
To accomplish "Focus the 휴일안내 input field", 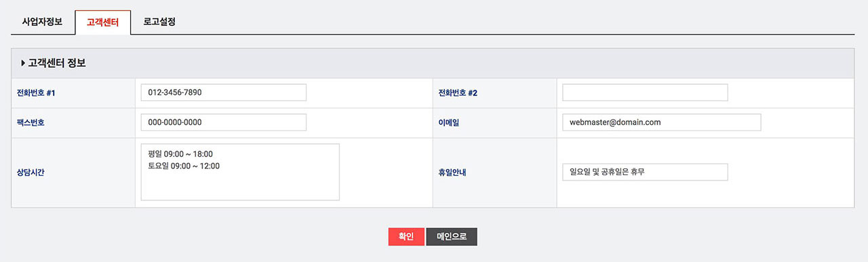I will [645, 172].
